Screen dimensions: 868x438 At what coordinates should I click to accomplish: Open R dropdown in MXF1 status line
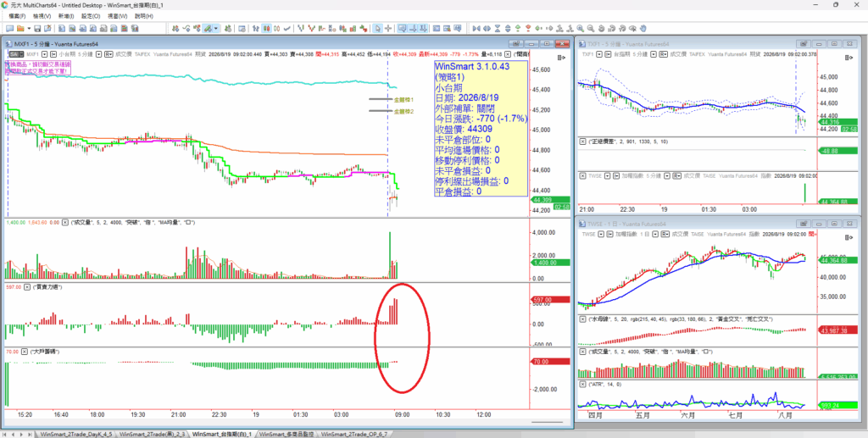[108, 54]
